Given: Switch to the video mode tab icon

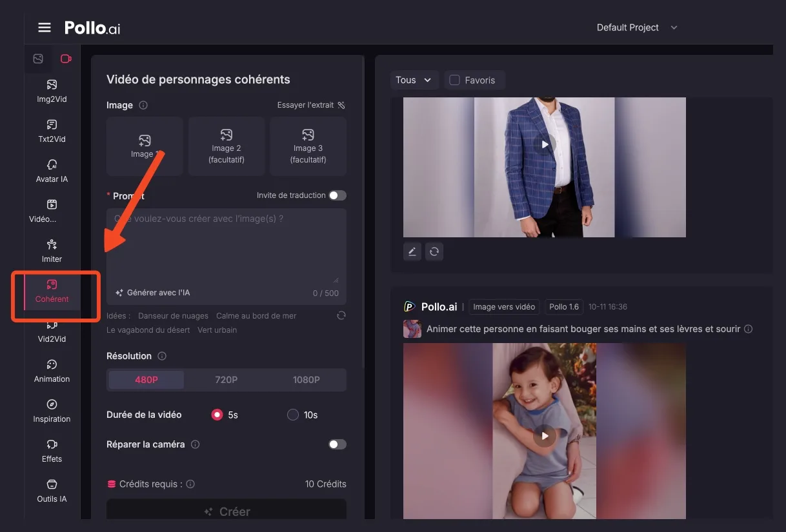Looking at the screenshot, I should (66, 59).
